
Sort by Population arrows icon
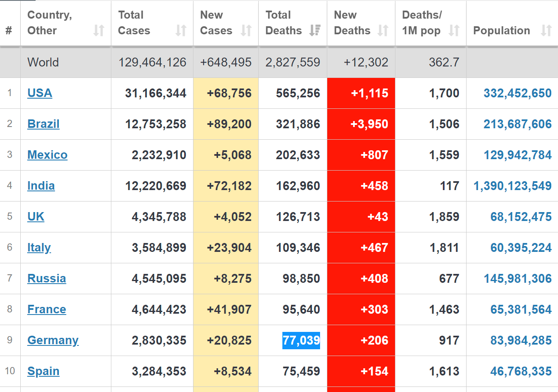click(x=546, y=30)
